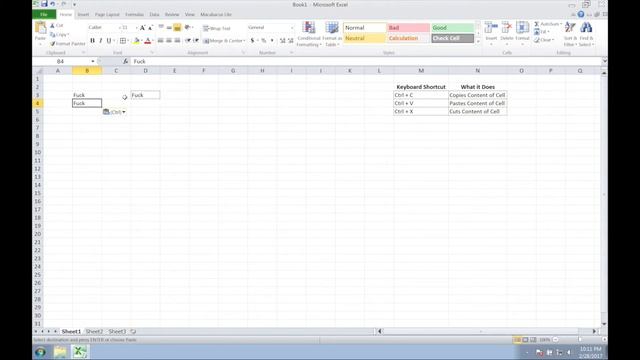The width and height of the screenshot is (640, 360).
Task: Apply accounting dollar format
Action: coord(252,40)
